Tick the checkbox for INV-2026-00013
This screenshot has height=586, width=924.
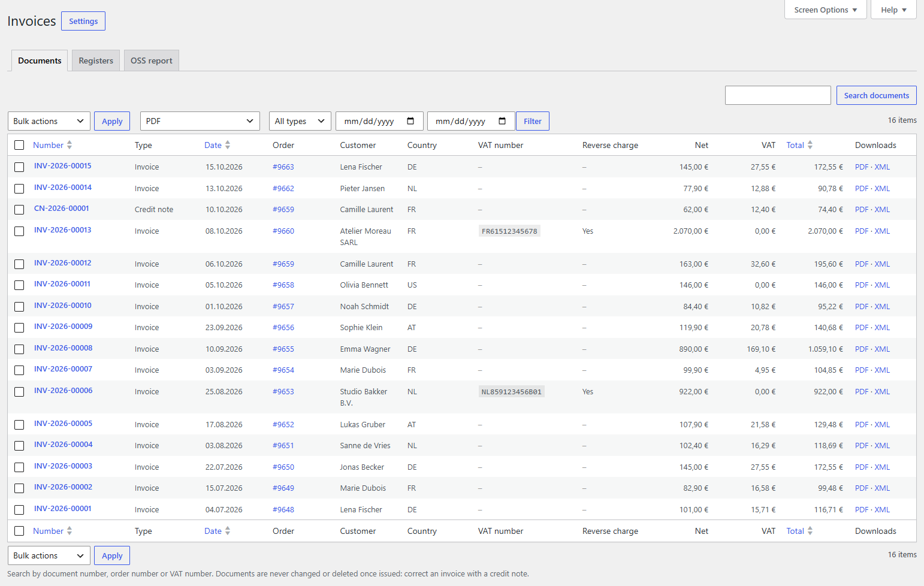19,231
